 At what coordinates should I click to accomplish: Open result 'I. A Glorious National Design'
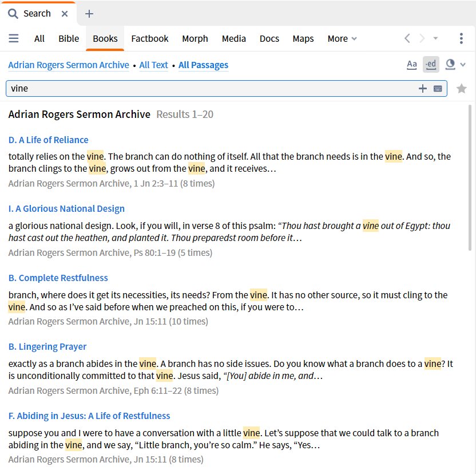coord(66,209)
